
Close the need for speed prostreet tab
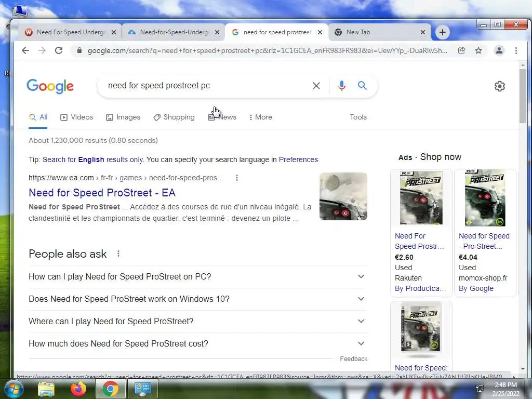[320, 32]
